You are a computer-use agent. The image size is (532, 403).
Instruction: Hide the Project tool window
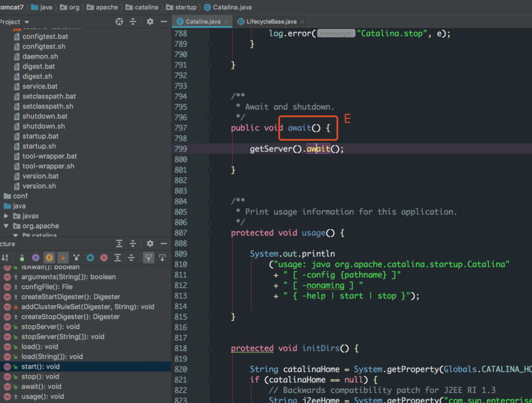pyautogui.click(x=163, y=22)
